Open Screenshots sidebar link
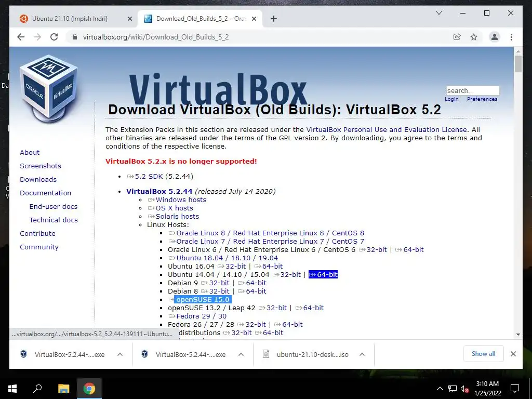This screenshot has width=532, height=399. tap(41, 166)
